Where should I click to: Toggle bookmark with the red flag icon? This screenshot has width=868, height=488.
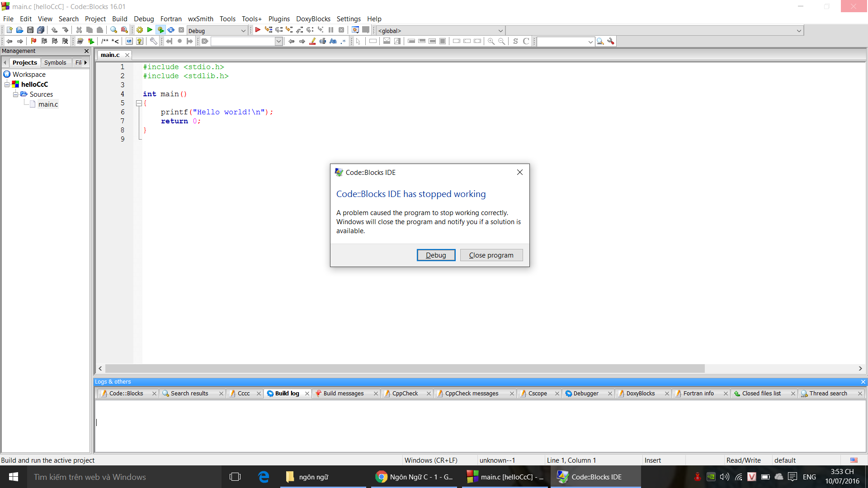tap(33, 41)
